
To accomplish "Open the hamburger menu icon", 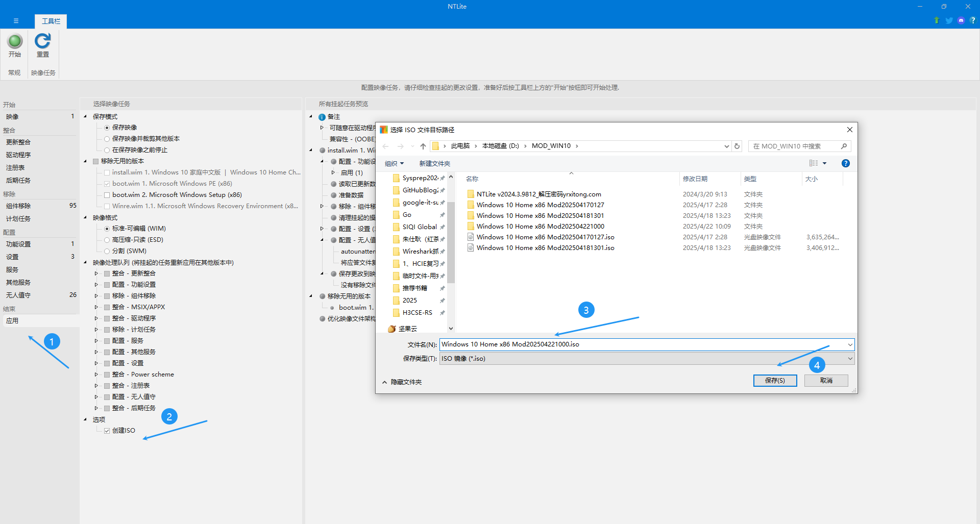I will (x=16, y=21).
